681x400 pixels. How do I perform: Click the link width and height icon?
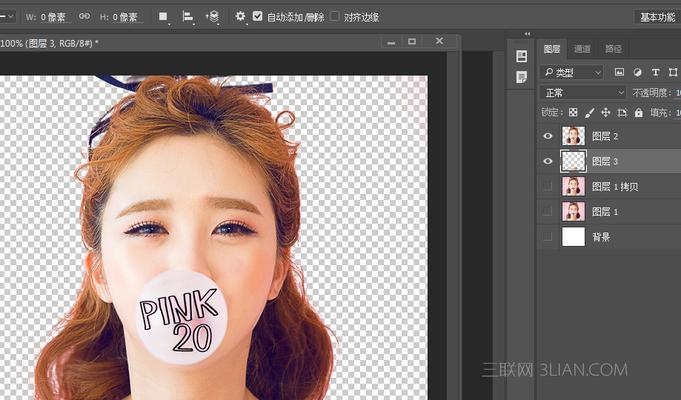84,16
